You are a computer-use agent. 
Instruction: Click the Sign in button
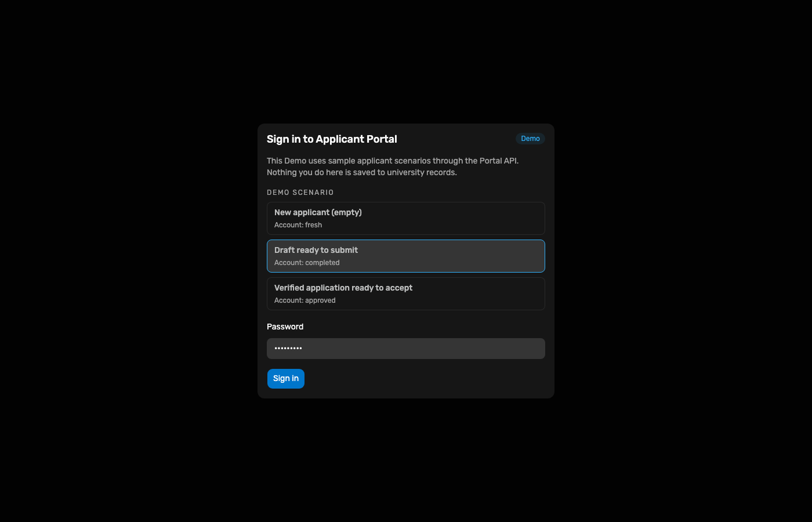[286, 379]
